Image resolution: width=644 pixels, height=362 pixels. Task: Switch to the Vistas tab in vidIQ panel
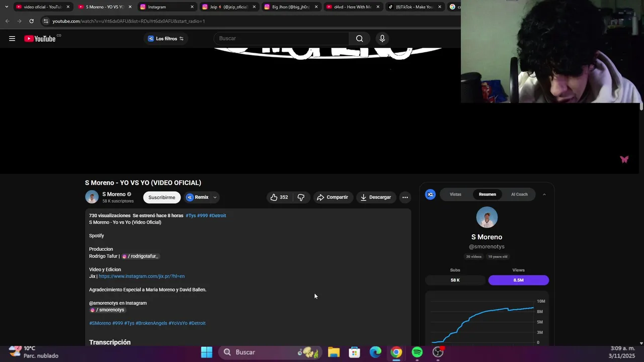click(x=455, y=194)
